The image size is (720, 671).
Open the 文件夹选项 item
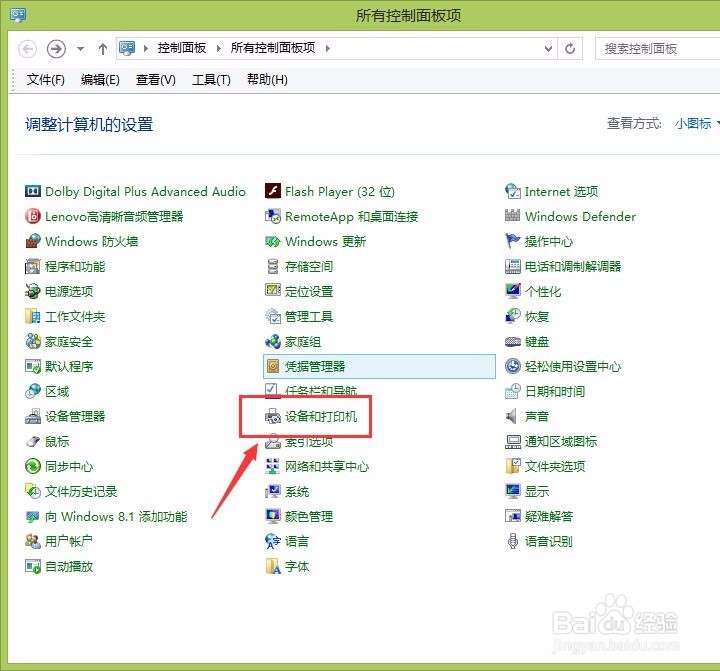click(545, 467)
